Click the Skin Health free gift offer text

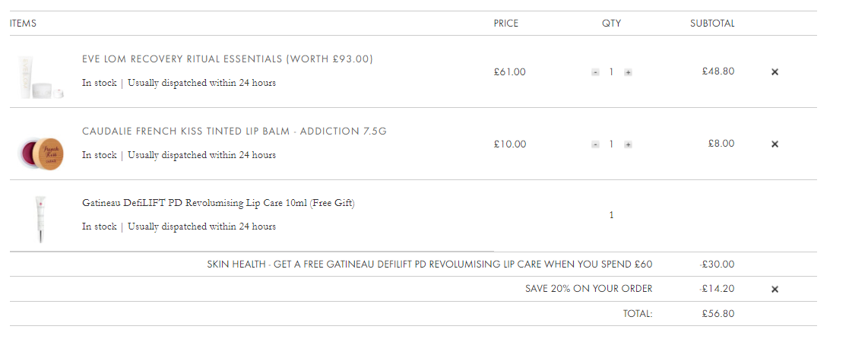[x=429, y=265]
